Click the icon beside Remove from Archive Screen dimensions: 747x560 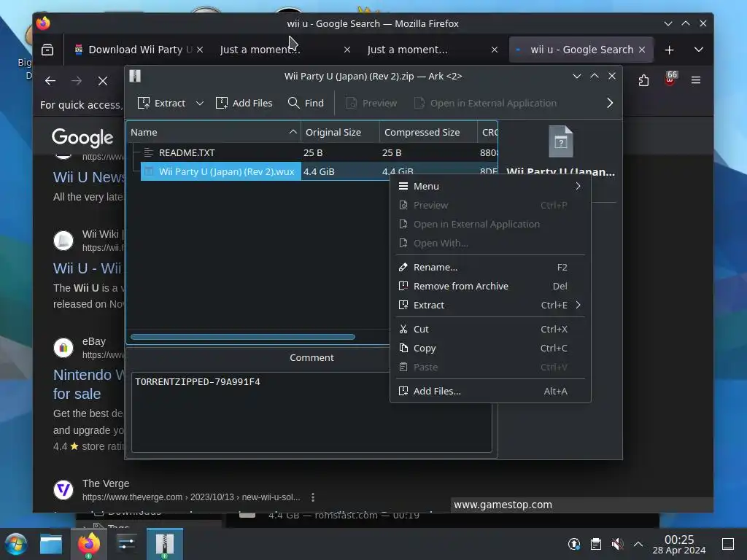tap(403, 286)
